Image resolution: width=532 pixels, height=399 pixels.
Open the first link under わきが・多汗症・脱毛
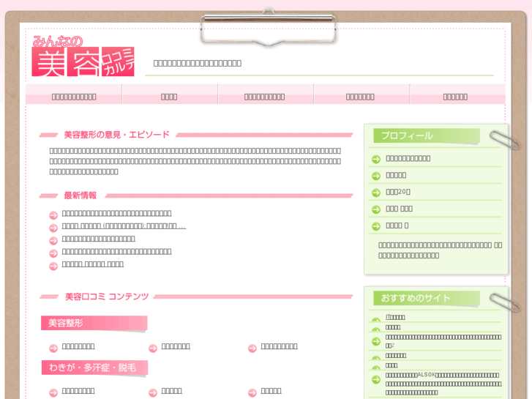click(78, 391)
